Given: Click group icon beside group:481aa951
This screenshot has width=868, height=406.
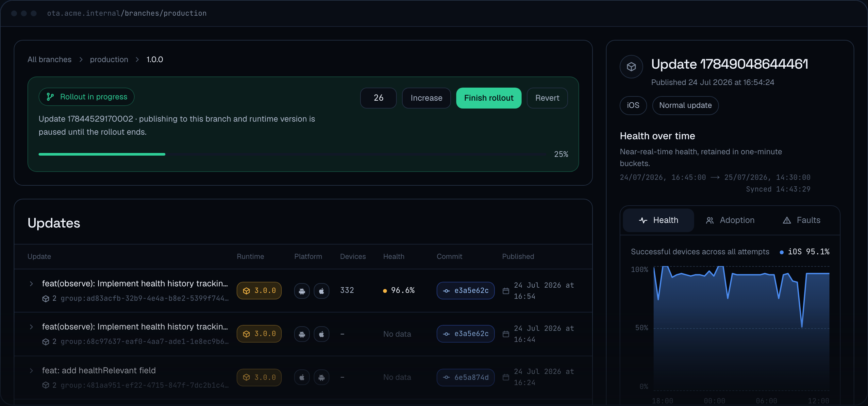Looking at the screenshot, I should [45, 385].
